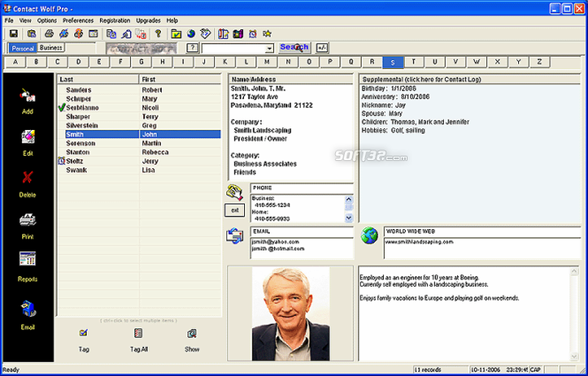Screen dimensions: 588x376
Task: Select contact Stoltz Jerry
Action: click(x=139, y=161)
